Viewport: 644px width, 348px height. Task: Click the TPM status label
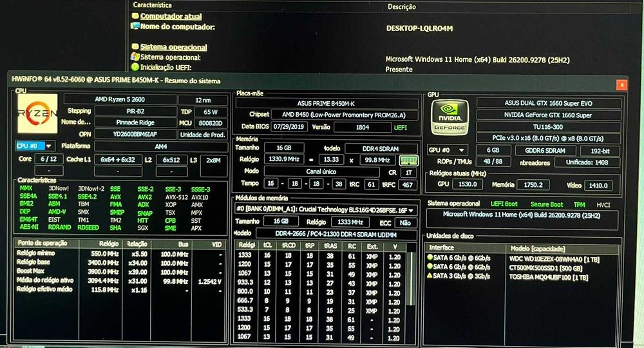(x=580, y=204)
